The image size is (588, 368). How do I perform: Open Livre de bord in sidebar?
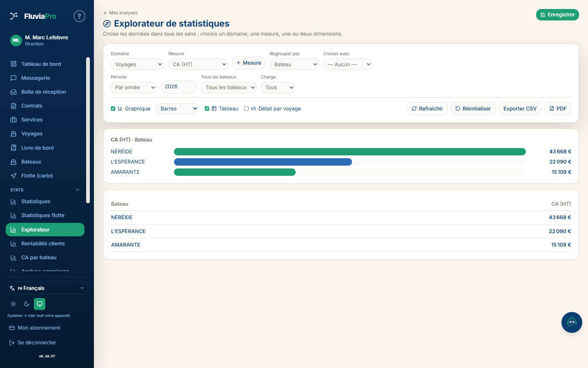point(45,148)
